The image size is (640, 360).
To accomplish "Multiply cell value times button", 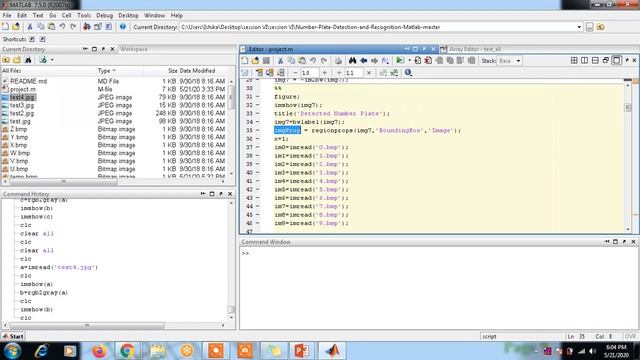I will click(x=369, y=73).
